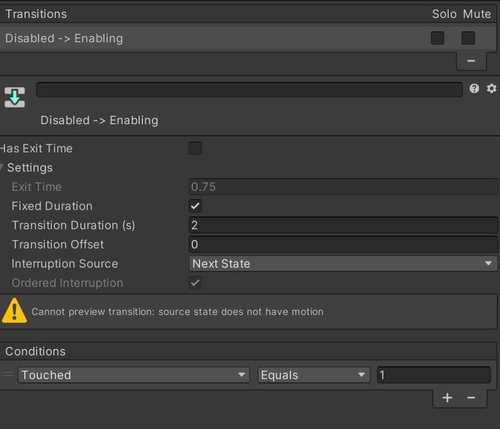500x429 pixels.
Task: Grab the Touched condition reorder handle
Action: point(8,375)
